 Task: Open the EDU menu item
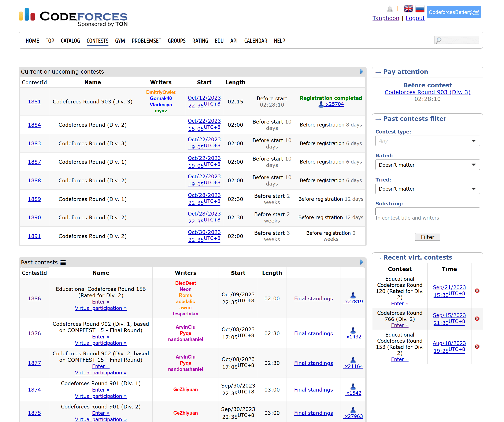click(219, 41)
